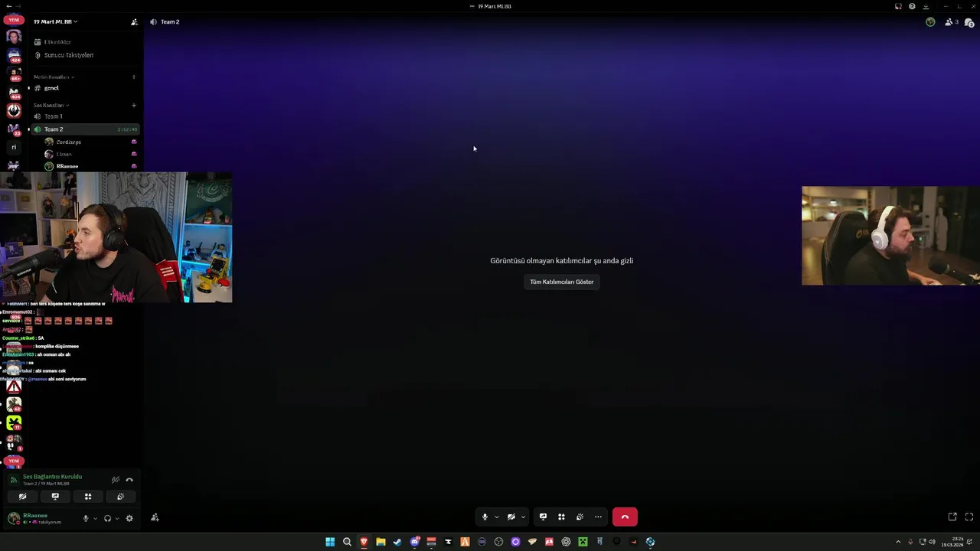Click add friend icon beside user panel
The width and height of the screenshot is (980, 551).
click(x=155, y=518)
